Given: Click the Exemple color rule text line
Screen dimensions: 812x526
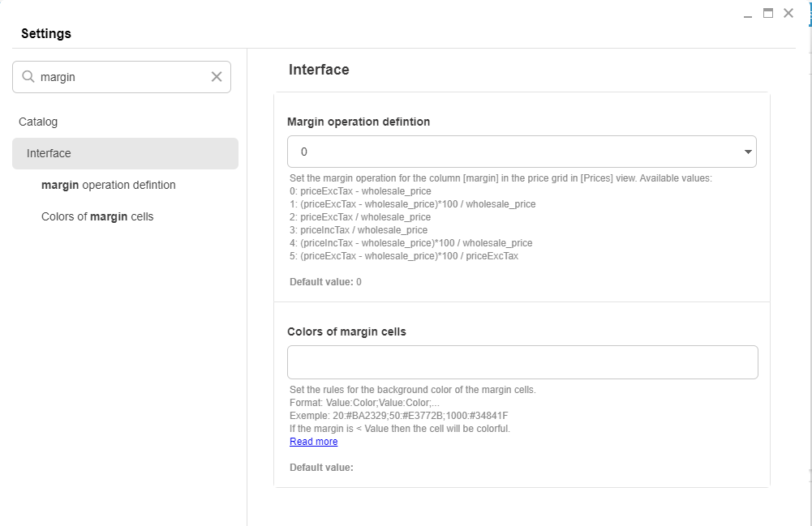Looking at the screenshot, I should (398, 416).
